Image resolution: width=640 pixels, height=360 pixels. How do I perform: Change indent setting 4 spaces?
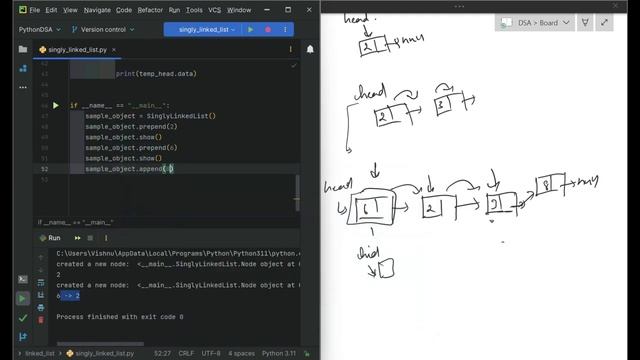[242, 353]
